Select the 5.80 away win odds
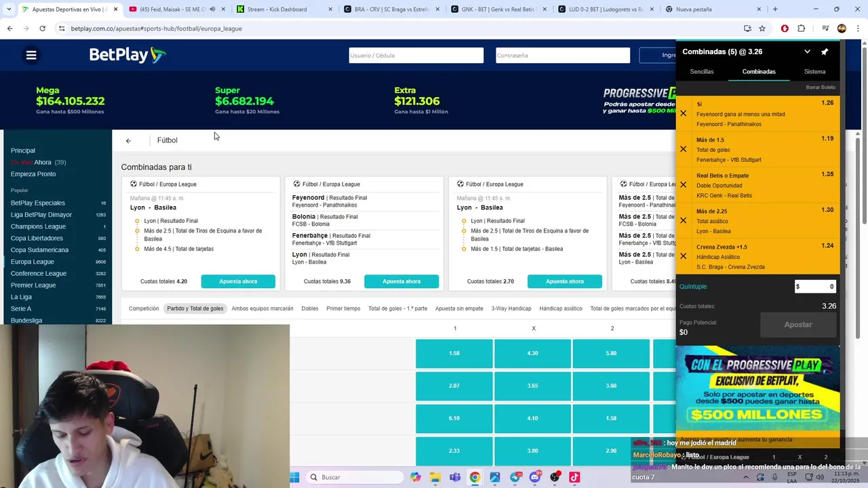Screen dimensions: 868x488 click(611, 353)
